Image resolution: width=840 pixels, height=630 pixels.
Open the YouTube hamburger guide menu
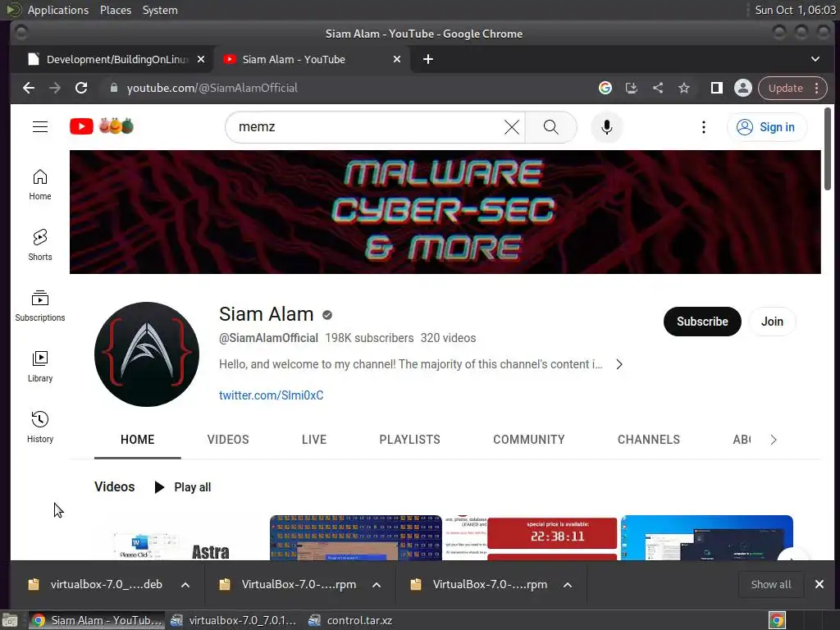(40, 127)
